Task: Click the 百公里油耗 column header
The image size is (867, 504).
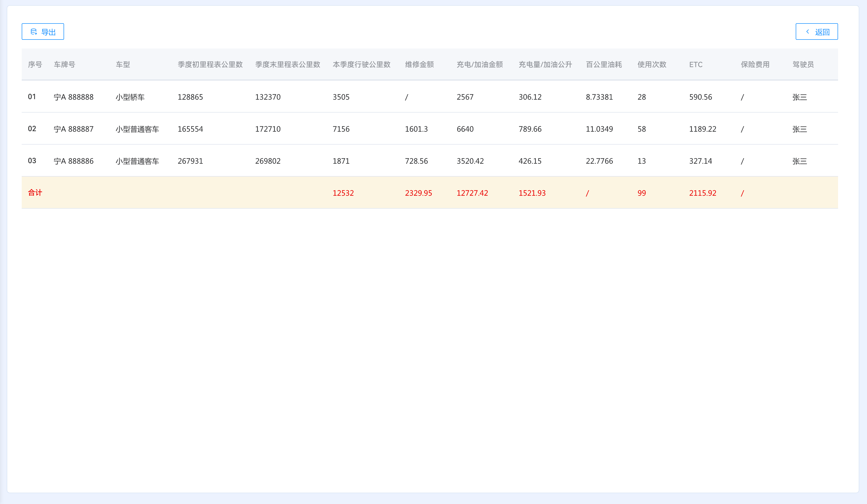Action: 603,65
